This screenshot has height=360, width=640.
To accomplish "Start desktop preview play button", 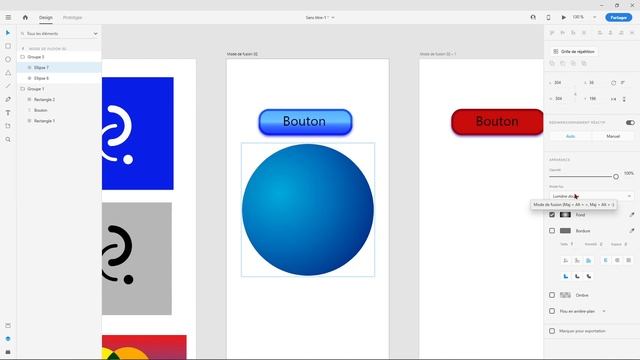I will click(x=564, y=18).
